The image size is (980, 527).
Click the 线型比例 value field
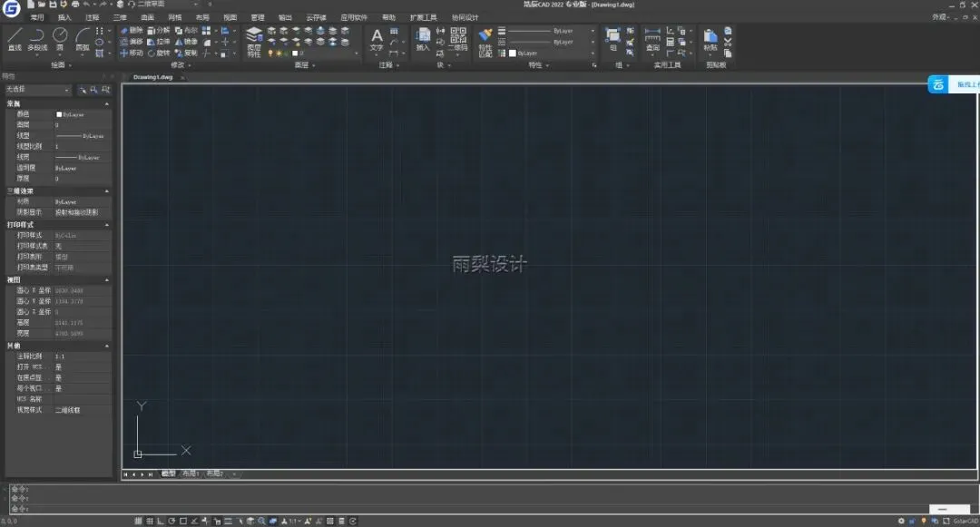[x=82, y=147]
